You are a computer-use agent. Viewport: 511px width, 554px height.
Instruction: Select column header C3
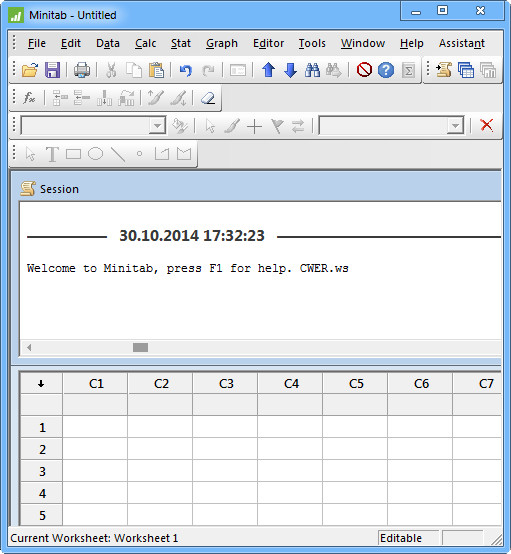226,383
